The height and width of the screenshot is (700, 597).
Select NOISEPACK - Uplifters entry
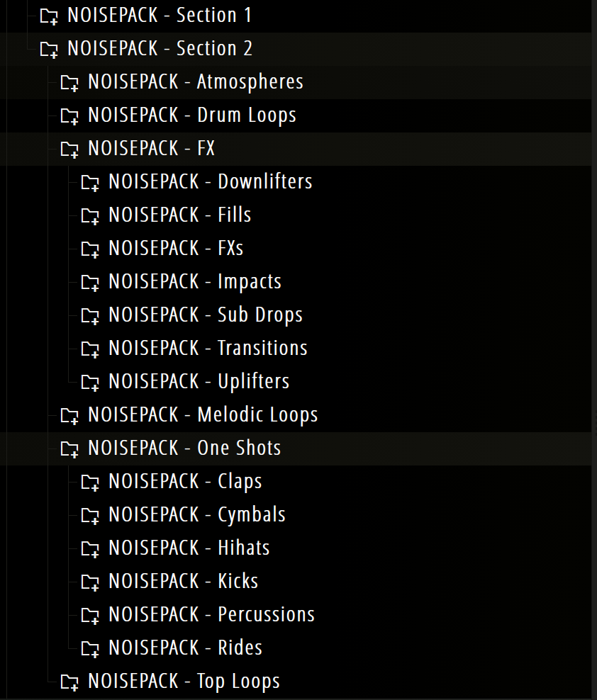coord(199,381)
